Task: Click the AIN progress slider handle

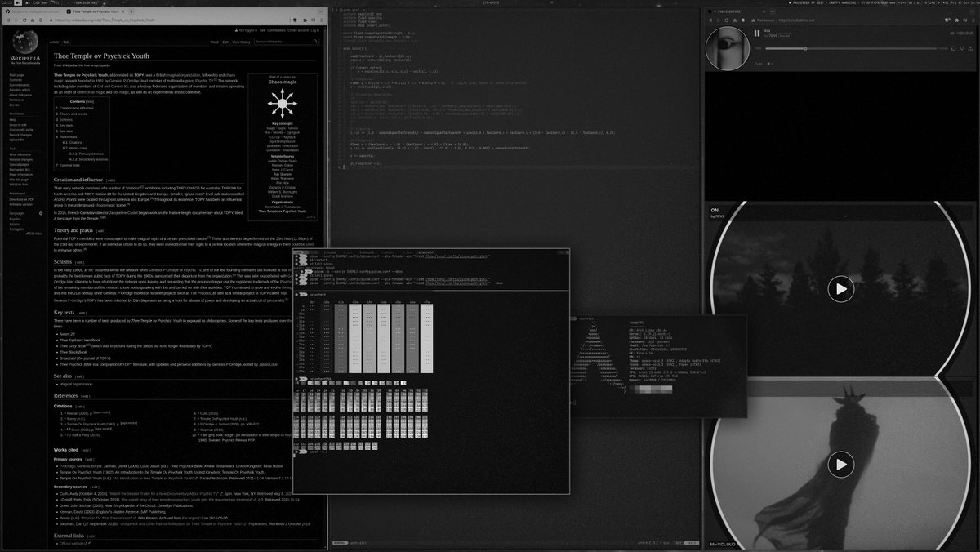Action: 805,48
